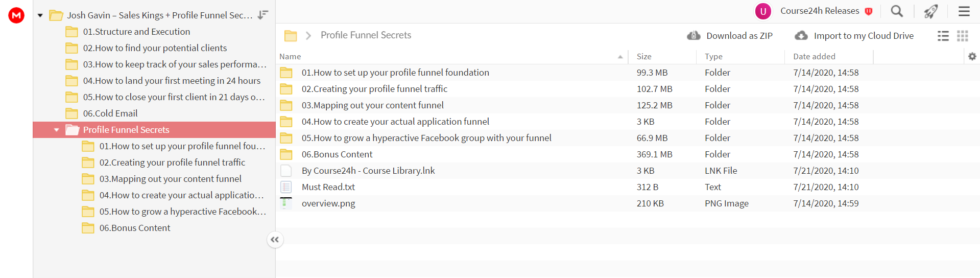Click root folder icon beside Josh Gavin tree title
Image resolution: width=980 pixels, height=278 pixels.
pos(56,15)
